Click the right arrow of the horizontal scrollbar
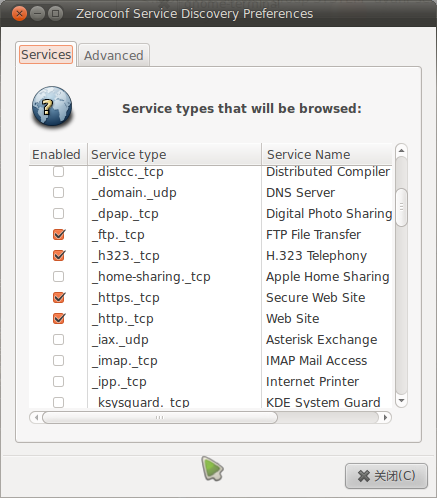The image size is (437, 498). pos(385,417)
